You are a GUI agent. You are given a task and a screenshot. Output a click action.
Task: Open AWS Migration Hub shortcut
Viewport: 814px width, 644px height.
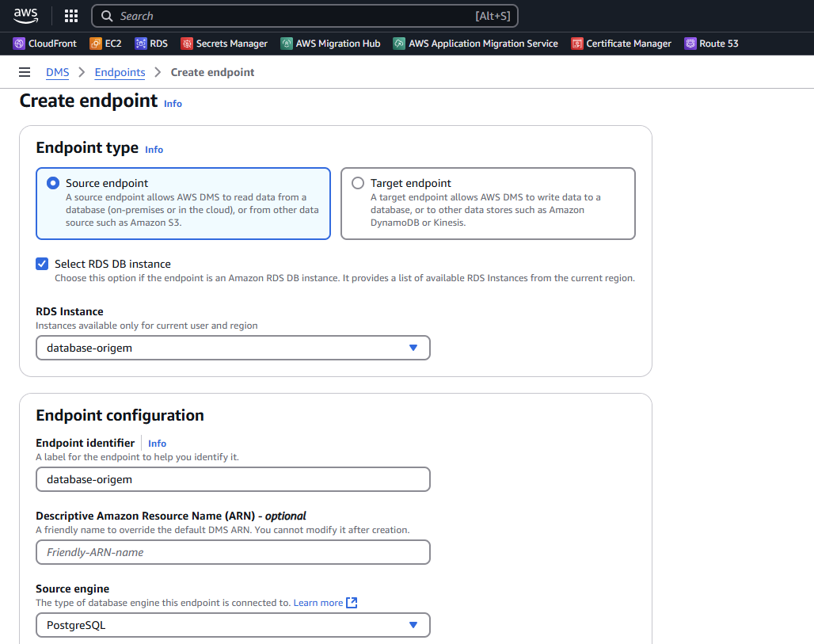[330, 44]
